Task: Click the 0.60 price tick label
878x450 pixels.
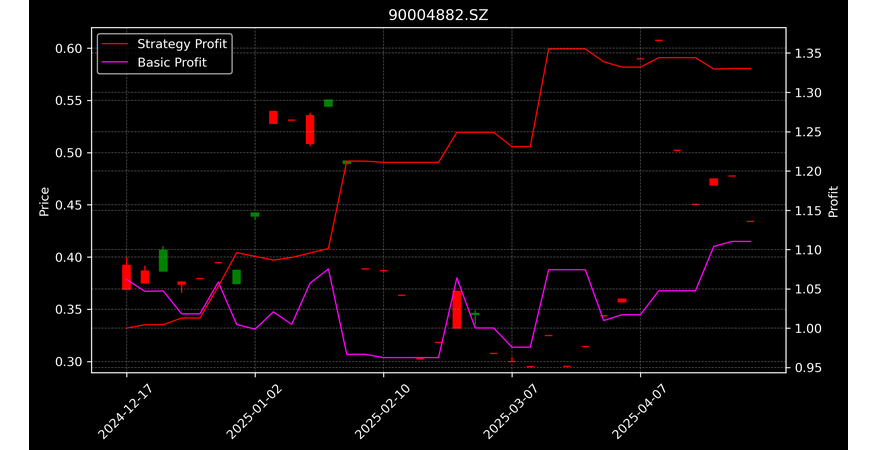Action: [69, 49]
